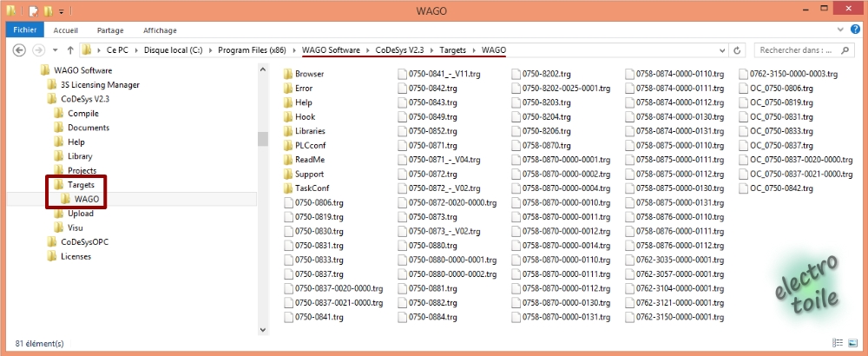Viewport: 868px width, 356px height.
Task: Select the 0750-0841.trg file icon
Action: tap(288, 317)
